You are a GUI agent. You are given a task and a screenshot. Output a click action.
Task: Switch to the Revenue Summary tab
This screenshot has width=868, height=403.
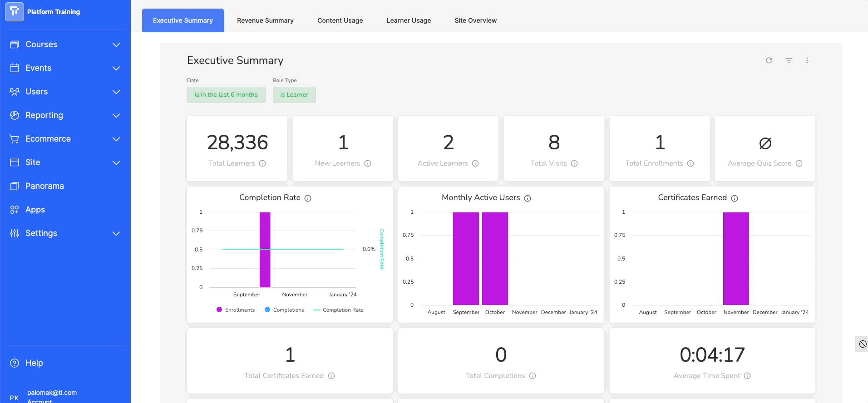(265, 20)
